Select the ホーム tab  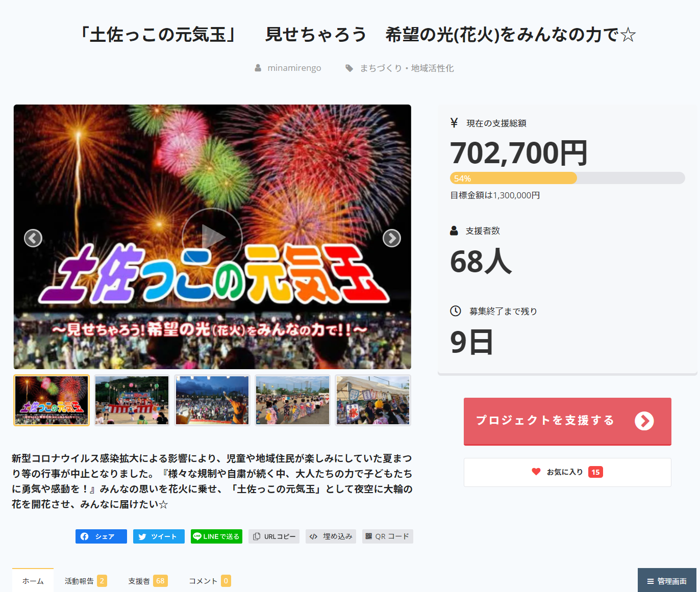[33, 581]
